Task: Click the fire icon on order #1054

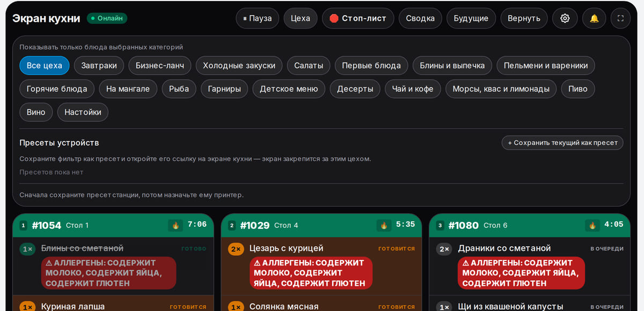Action: tap(175, 225)
